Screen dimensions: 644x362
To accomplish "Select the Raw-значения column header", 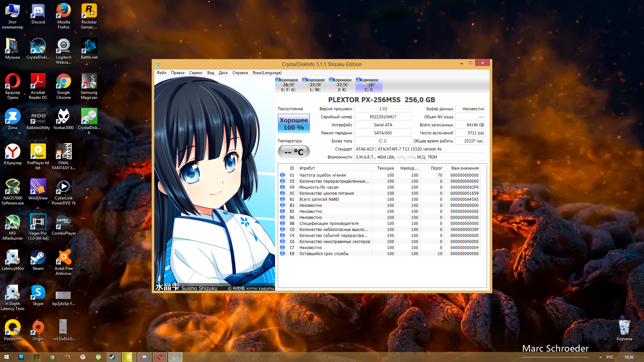I will 465,168.
